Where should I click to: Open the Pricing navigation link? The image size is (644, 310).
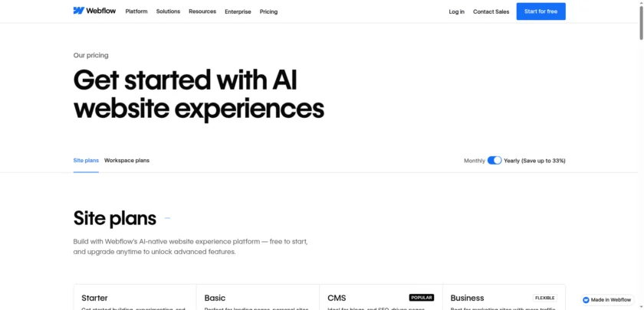[268, 11]
